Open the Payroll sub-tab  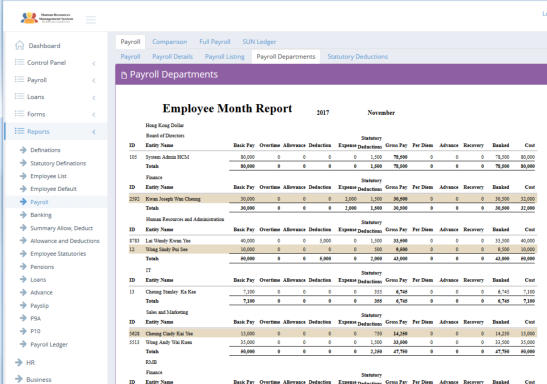pyautogui.click(x=130, y=57)
